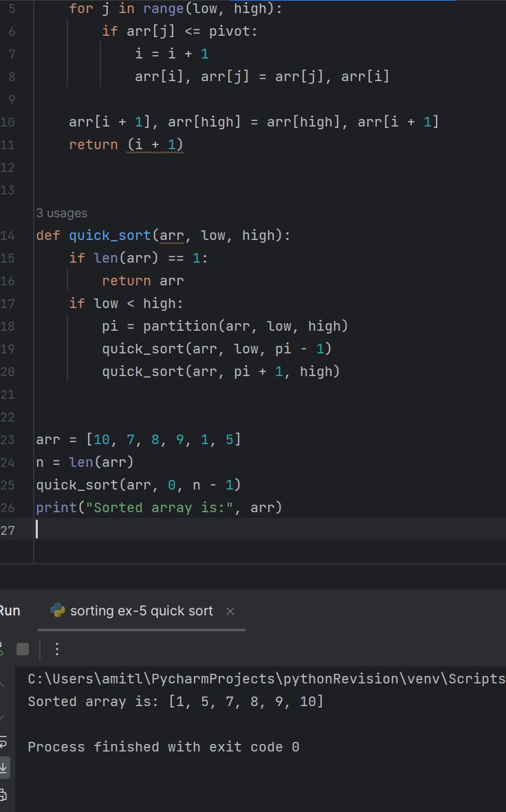The height and width of the screenshot is (812, 506).
Task: Click 'if len(arr) == 1:' line
Action: pyautogui.click(x=138, y=258)
